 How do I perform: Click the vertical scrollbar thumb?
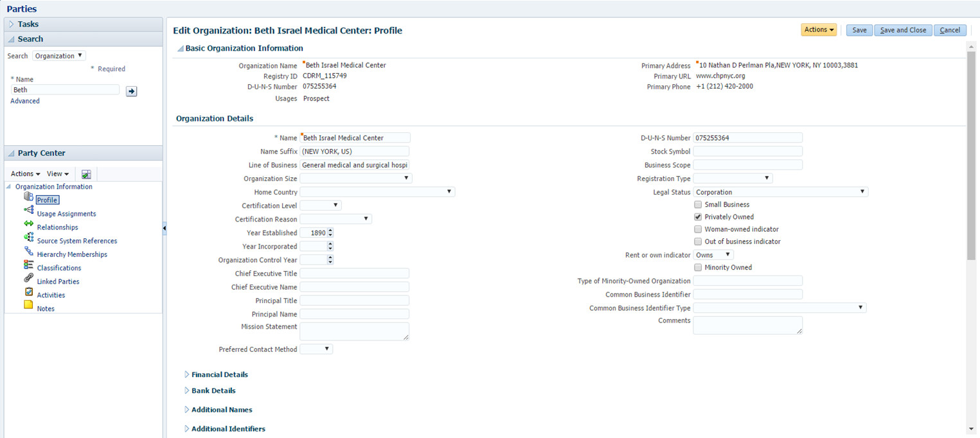[971, 155]
